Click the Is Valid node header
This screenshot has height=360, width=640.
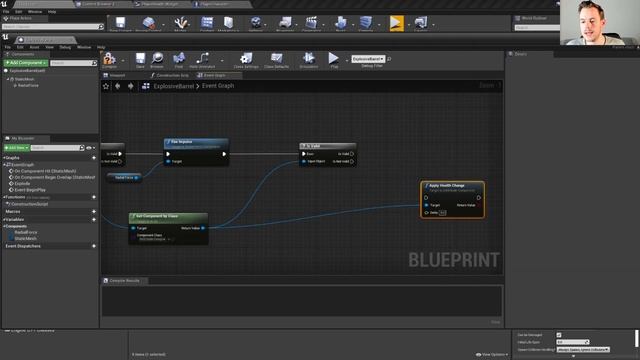click(x=328, y=146)
